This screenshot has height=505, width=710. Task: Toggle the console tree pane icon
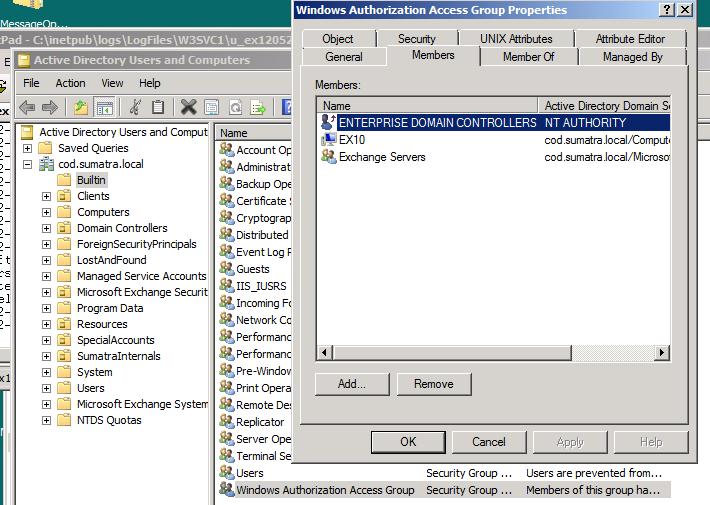pos(105,107)
